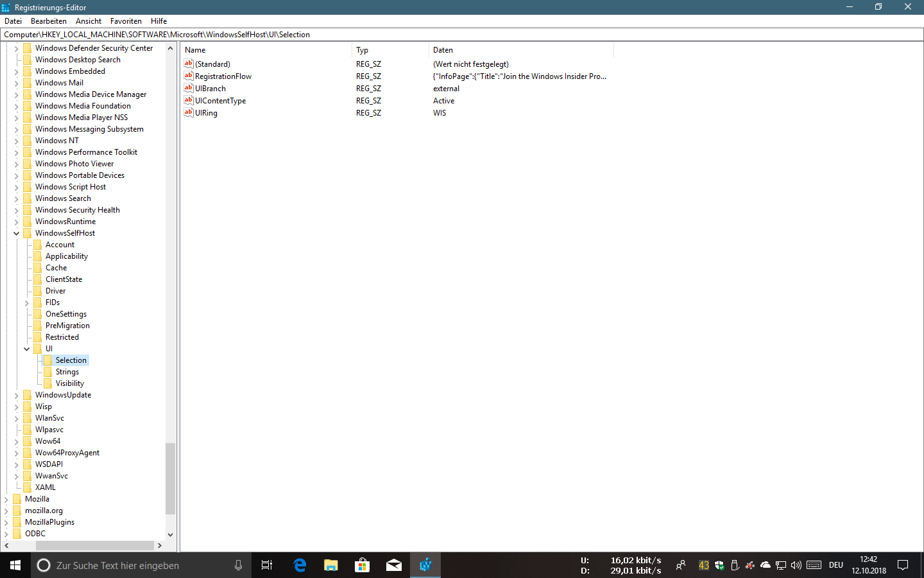924x578 pixels.
Task: Select the Selection key folder icon
Action: (47, 360)
